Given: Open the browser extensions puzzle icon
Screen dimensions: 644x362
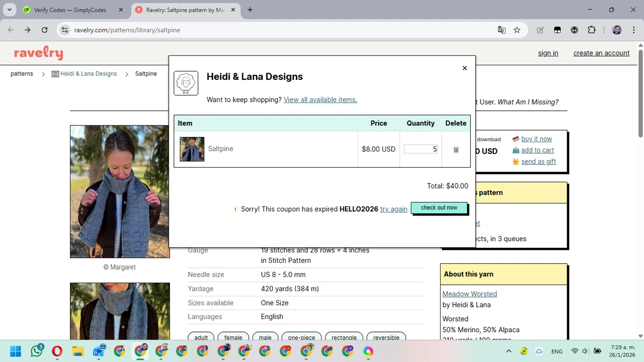Looking at the screenshot, I should (x=592, y=30).
